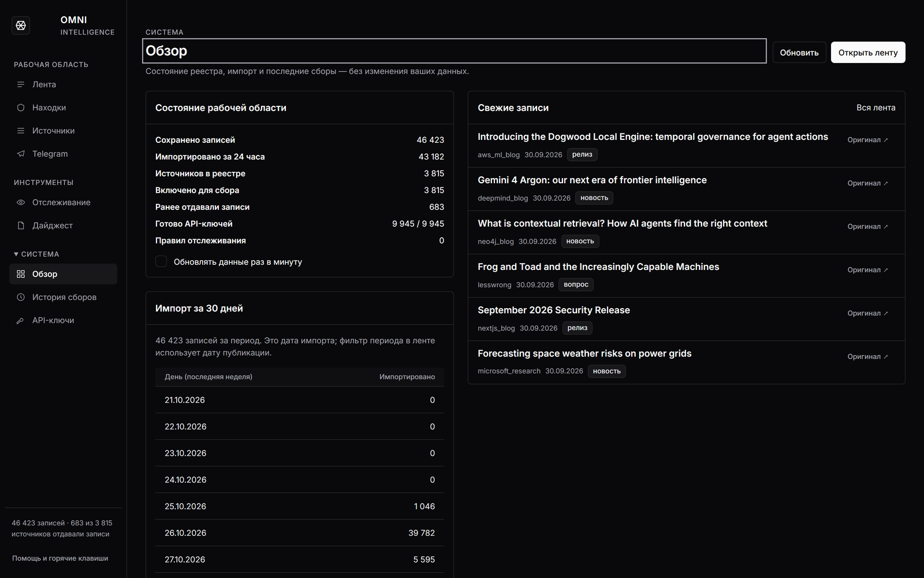Image resolution: width=924 pixels, height=578 pixels.
Task: Click the Открыть ленту button
Action: (868, 53)
